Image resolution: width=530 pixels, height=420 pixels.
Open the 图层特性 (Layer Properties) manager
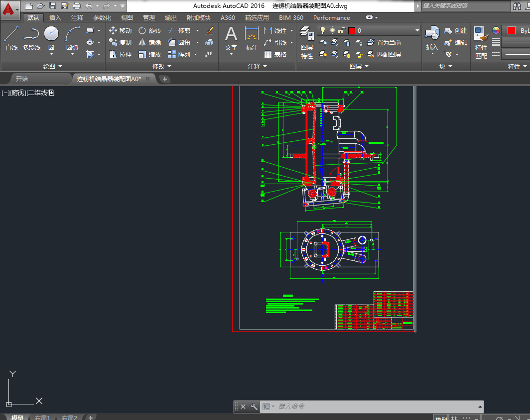tap(307, 43)
